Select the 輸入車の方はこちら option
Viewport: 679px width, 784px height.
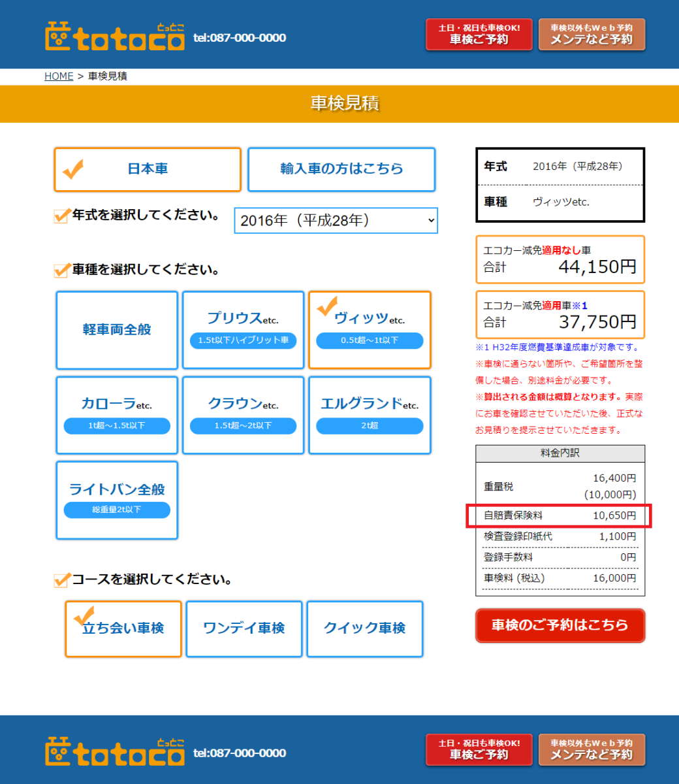(341, 169)
